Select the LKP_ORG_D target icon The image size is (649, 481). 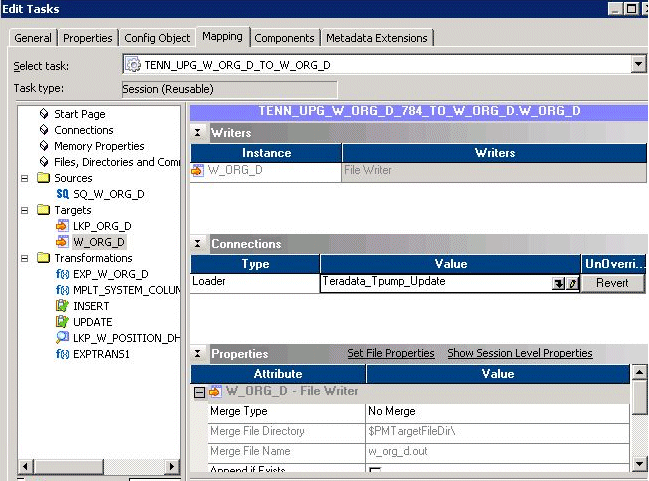pos(62,226)
